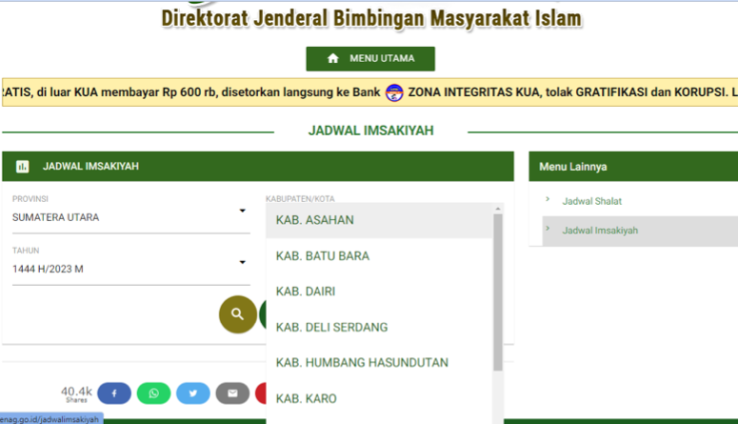The height and width of the screenshot is (424, 738).
Task: Click the Direktorat Jenderal Bimbingan Masyarakat Islam title
Action: pyautogui.click(x=371, y=19)
